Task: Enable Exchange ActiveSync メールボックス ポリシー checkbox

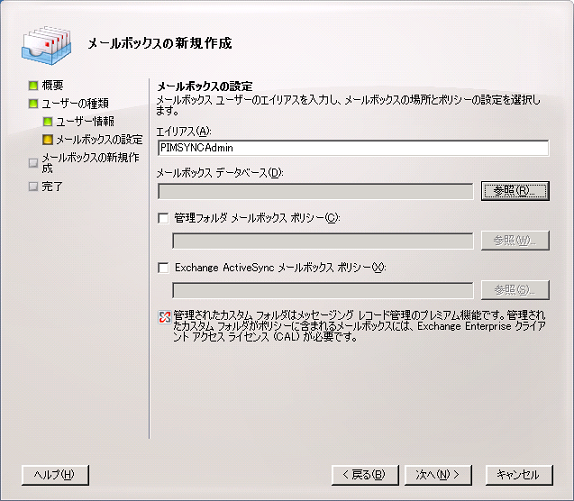Action: click(163, 268)
